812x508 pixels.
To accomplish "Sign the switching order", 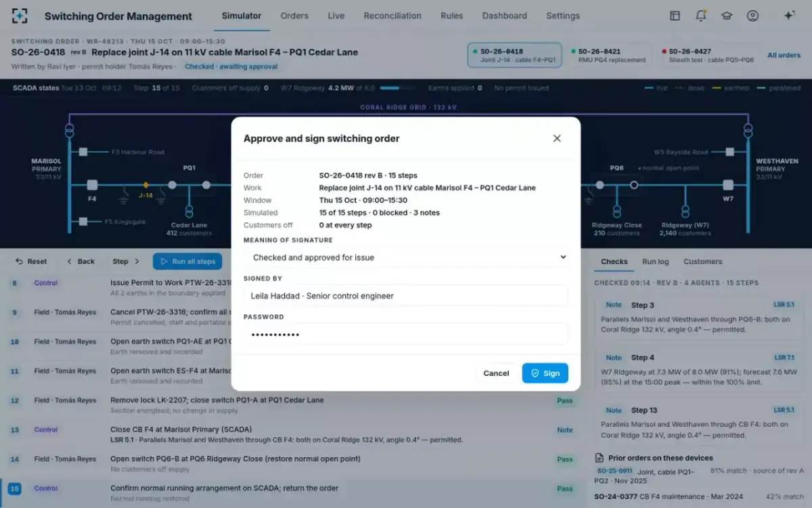I will (x=545, y=373).
